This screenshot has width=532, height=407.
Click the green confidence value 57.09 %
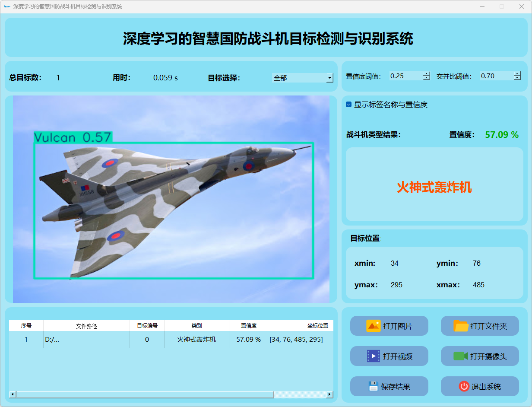coord(502,135)
